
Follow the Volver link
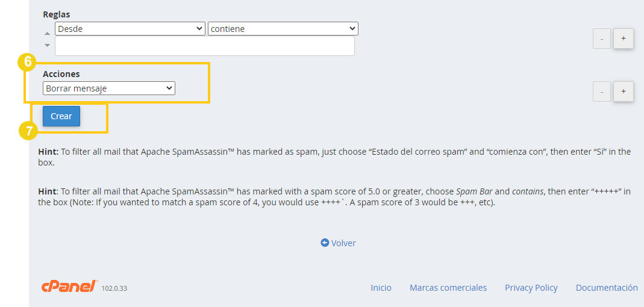(343, 243)
